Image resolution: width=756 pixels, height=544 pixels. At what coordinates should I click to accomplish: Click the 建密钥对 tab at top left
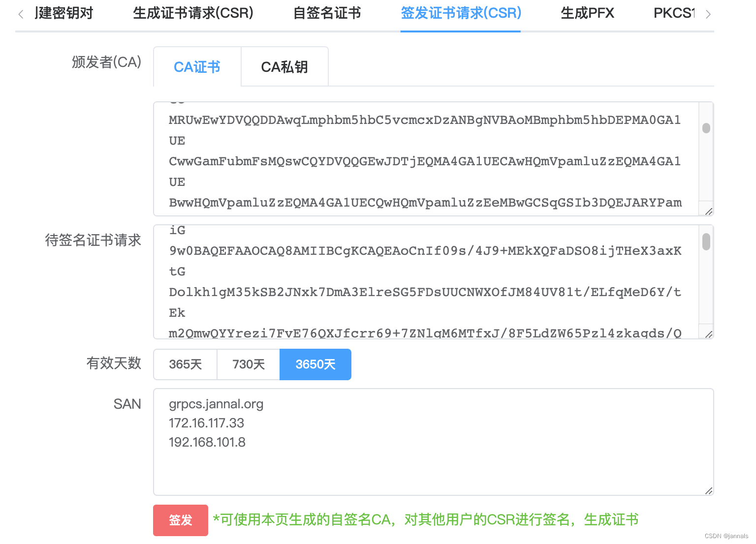64,13
